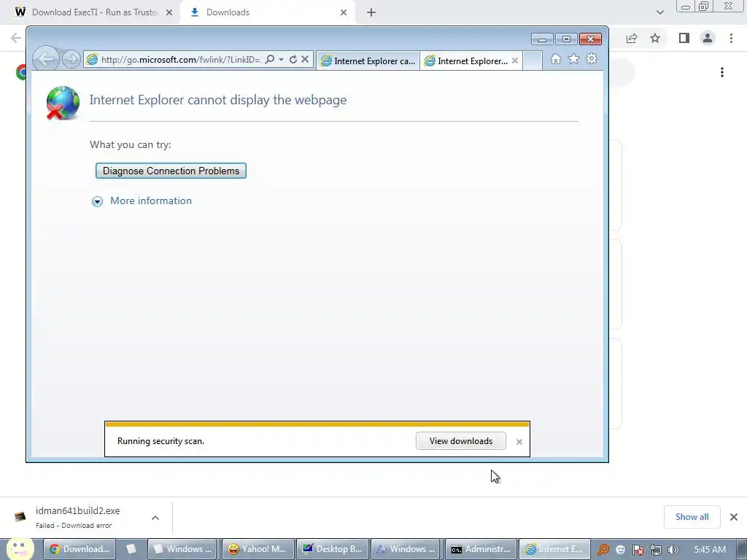Click Chrome share page icon
The width and height of the screenshot is (747, 560).
pyautogui.click(x=632, y=38)
